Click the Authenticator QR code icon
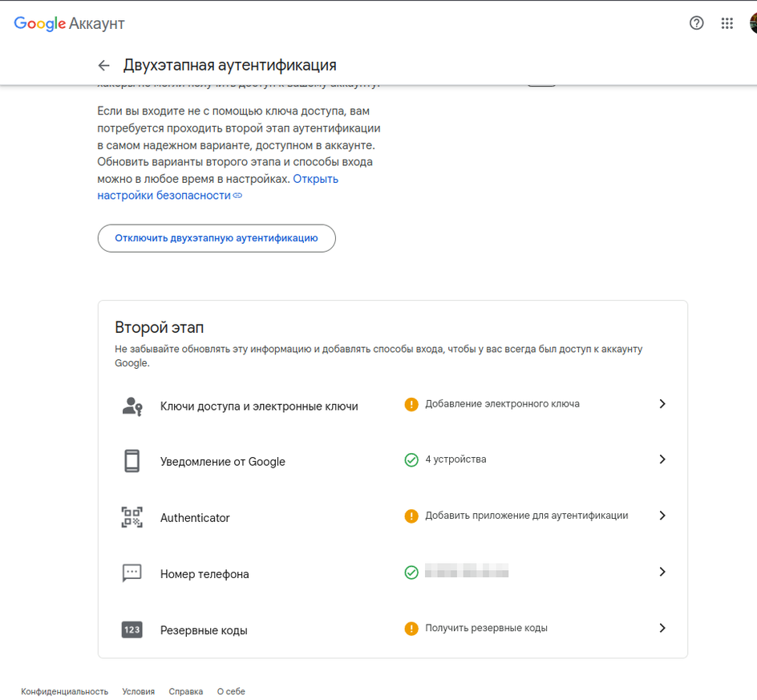The height and width of the screenshot is (700, 757). coord(132,517)
